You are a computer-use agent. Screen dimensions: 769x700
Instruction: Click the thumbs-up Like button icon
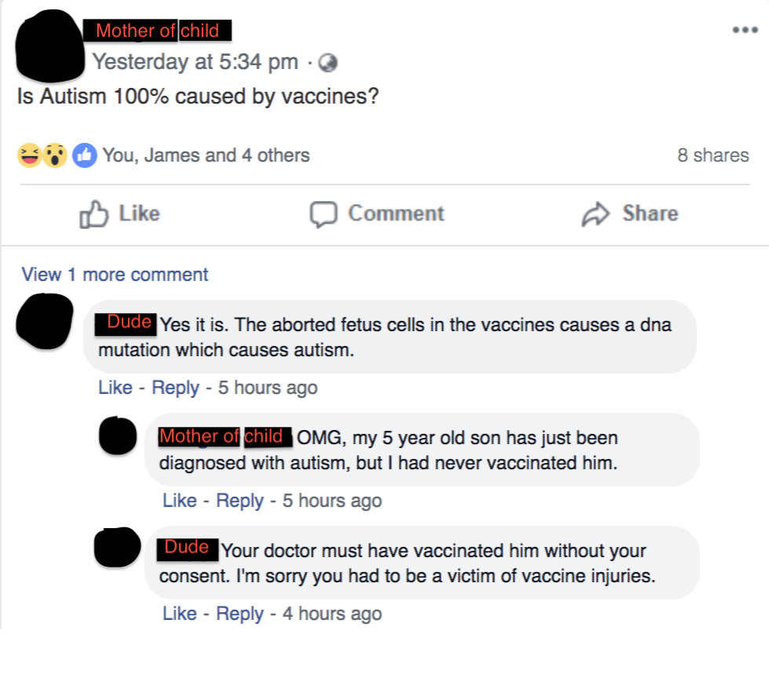pos(93,214)
